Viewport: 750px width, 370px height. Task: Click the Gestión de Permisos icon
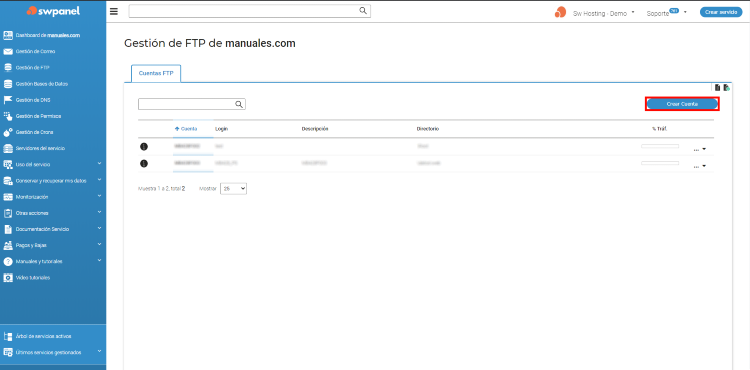8,116
